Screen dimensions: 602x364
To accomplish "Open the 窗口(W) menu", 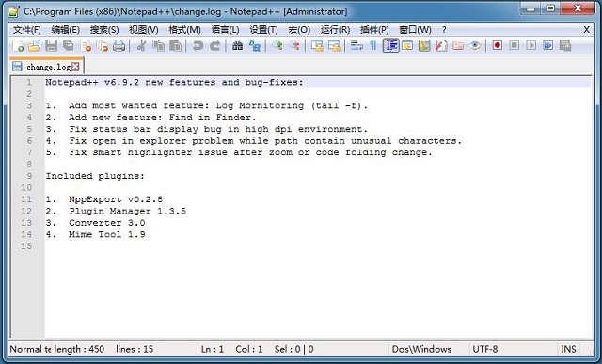I will tap(416, 29).
